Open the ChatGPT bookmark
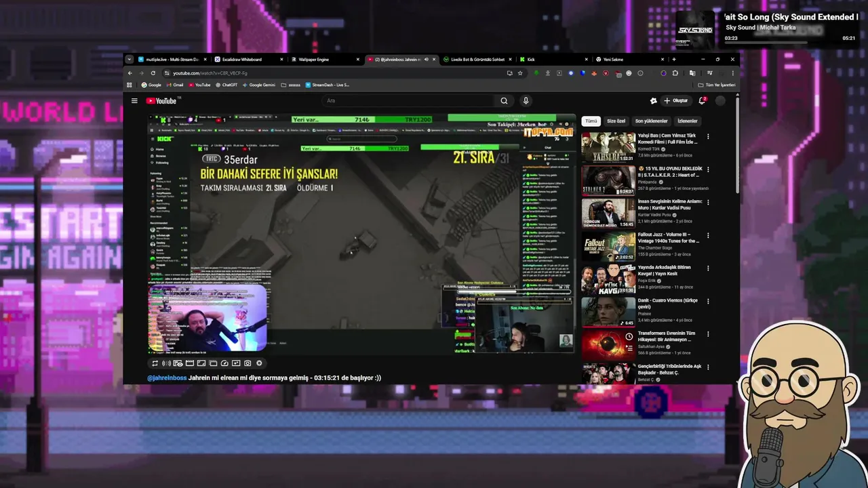Screen dimensions: 868x488 (226, 85)
